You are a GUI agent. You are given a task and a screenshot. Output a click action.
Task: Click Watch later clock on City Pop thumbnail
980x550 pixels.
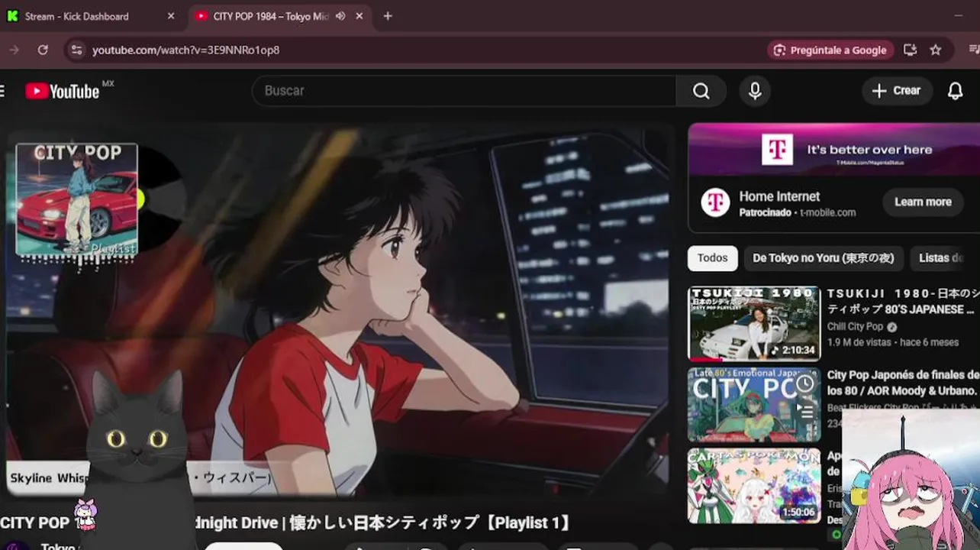pyautogui.click(x=804, y=383)
